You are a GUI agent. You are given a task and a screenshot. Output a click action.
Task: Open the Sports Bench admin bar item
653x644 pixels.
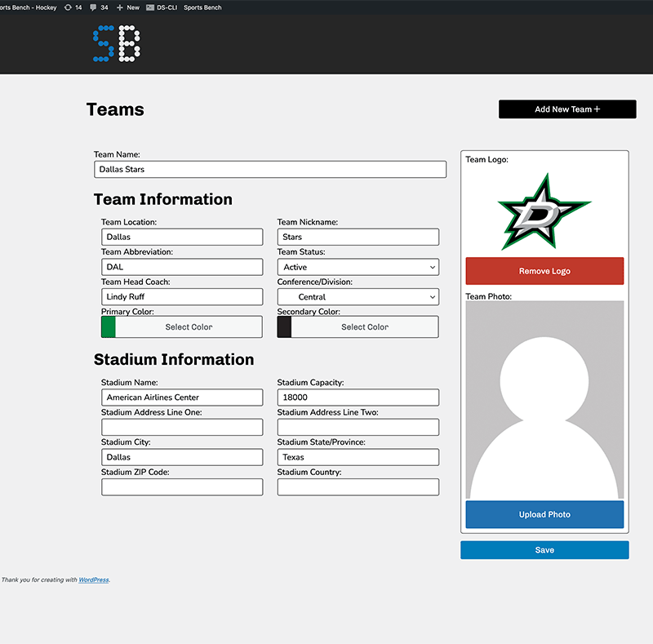coord(202,7)
